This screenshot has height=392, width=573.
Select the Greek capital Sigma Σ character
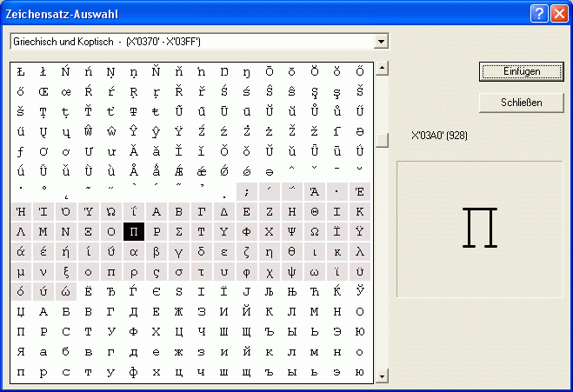point(178,232)
